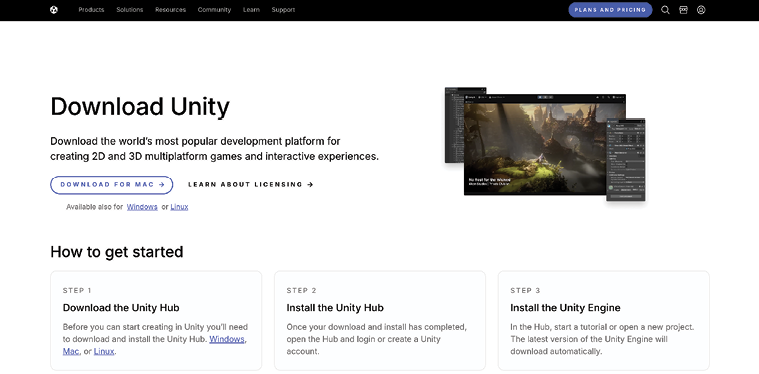759x374 pixels.
Task: Open the Asset Store icon in the header
Action: pos(683,10)
